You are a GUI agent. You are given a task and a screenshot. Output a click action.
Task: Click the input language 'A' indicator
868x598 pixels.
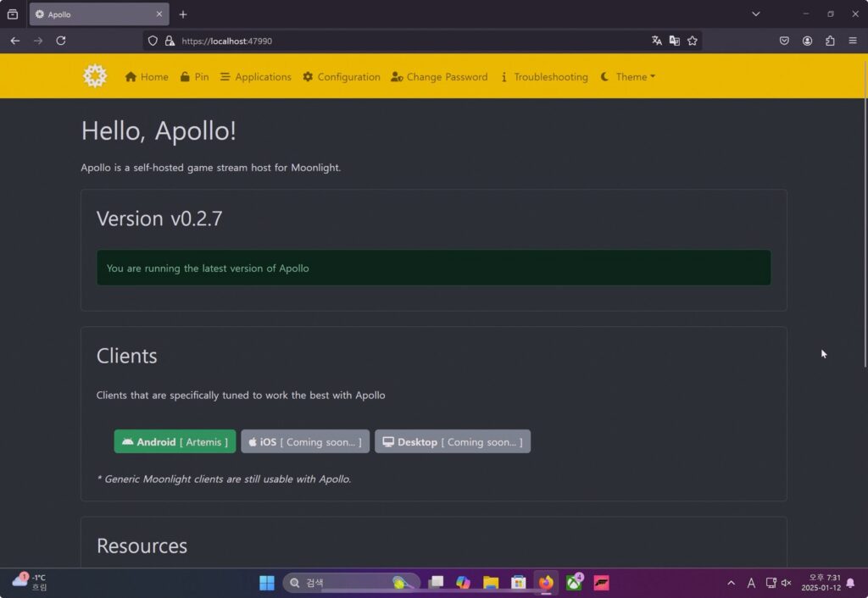tap(751, 583)
